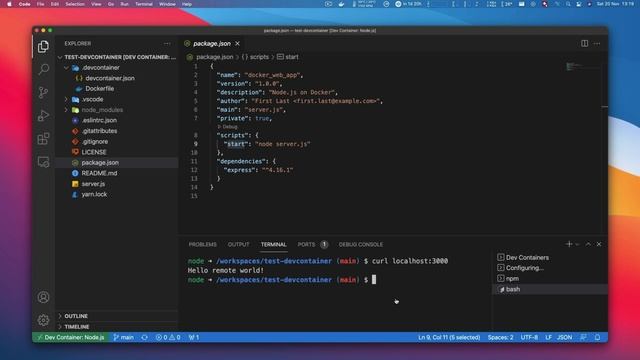The width and height of the screenshot is (640, 360).
Task: Click the forwarded ports indicator in status bar
Action: pos(194,337)
